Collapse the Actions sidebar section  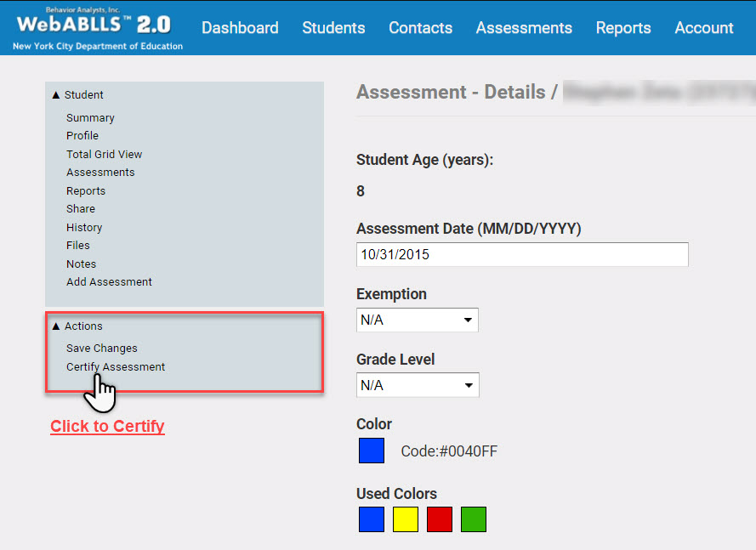pyautogui.click(x=77, y=326)
